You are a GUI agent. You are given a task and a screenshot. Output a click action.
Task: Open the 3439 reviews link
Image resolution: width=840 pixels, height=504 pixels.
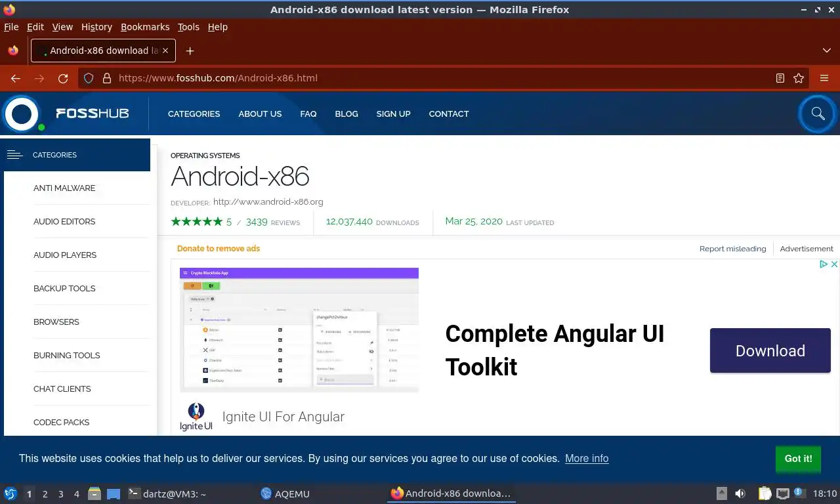pos(273,222)
